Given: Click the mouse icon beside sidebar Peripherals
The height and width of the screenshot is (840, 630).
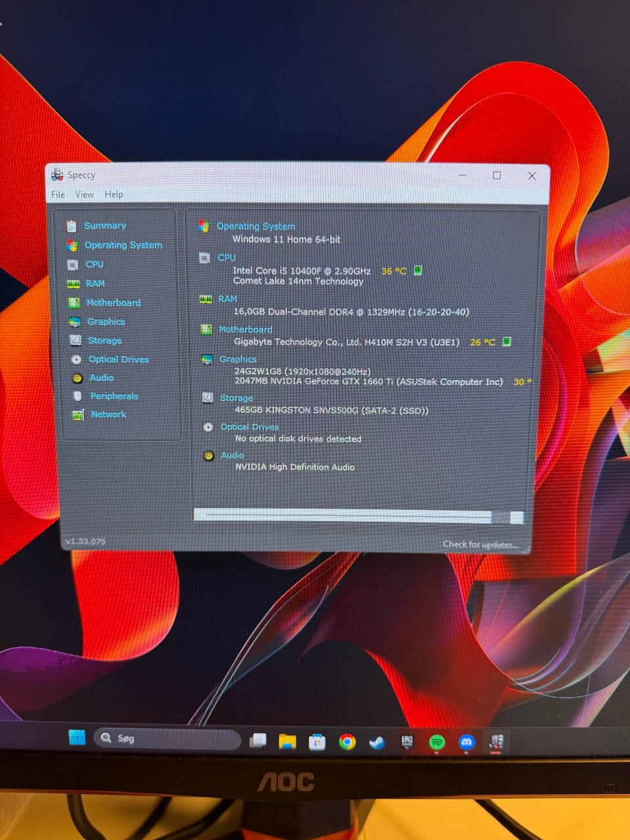Looking at the screenshot, I should (x=77, y=396).
